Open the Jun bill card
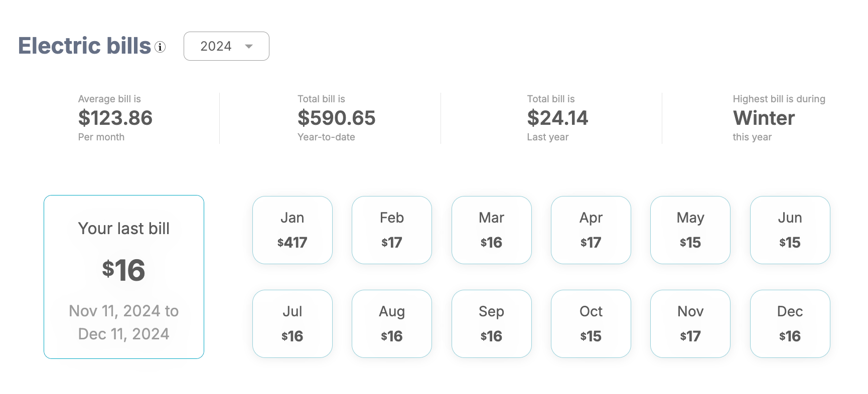Screen dimensions: 868x394 click(790, 230)
